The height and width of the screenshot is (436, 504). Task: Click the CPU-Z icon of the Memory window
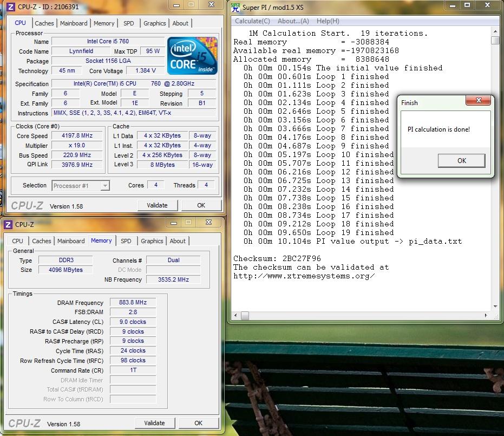[x=8, y=224]
